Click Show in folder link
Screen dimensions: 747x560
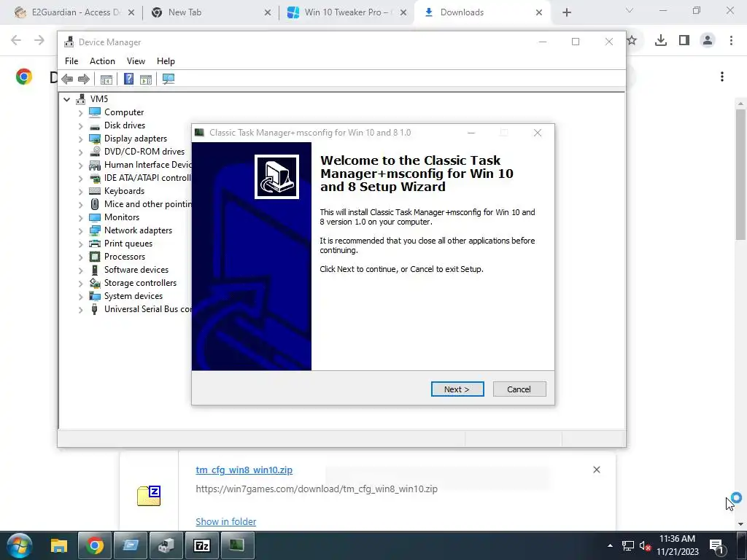click(x=226, y=521)
